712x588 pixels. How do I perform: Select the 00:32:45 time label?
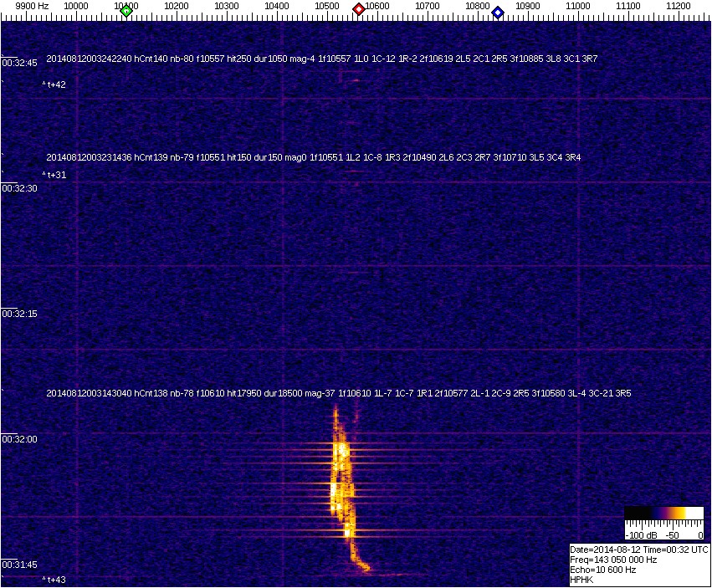point(20,63)
